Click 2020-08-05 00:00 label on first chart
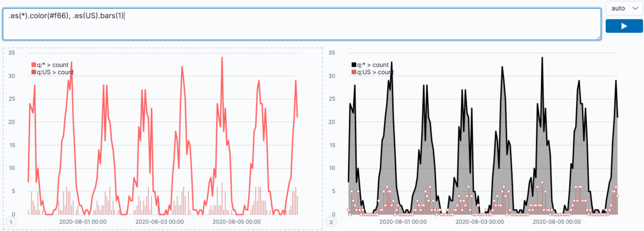The height and width of the screenshot is (231, 644). (236, 222)
